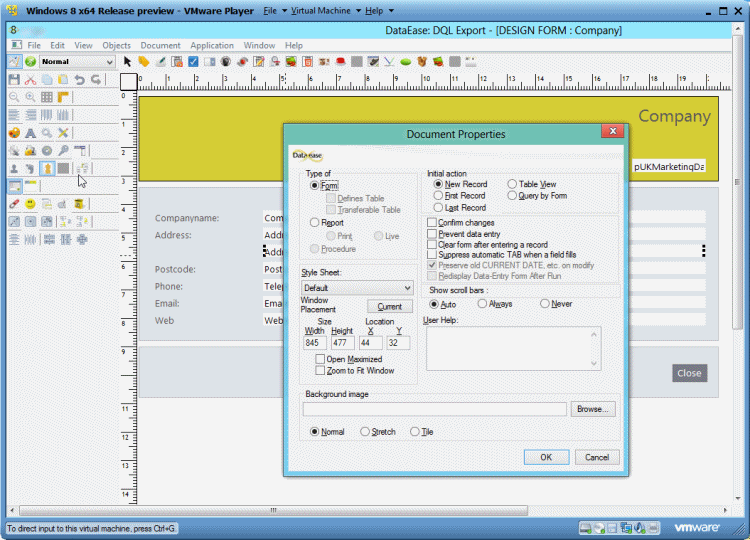The height and width of the screenshot is (540, 750).
Task: Click the vertical scrollbar on right
Action: [x=737, y=182]
